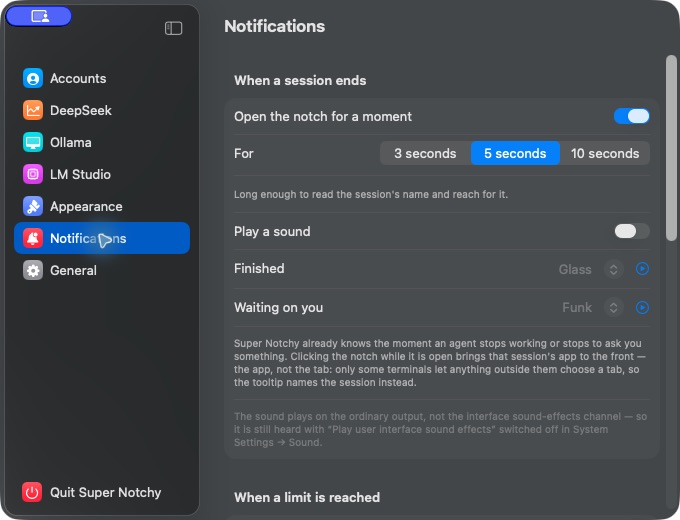Click the 'Long enough to read' hint text
Screen dimensions: 680x520
[371, 194]
